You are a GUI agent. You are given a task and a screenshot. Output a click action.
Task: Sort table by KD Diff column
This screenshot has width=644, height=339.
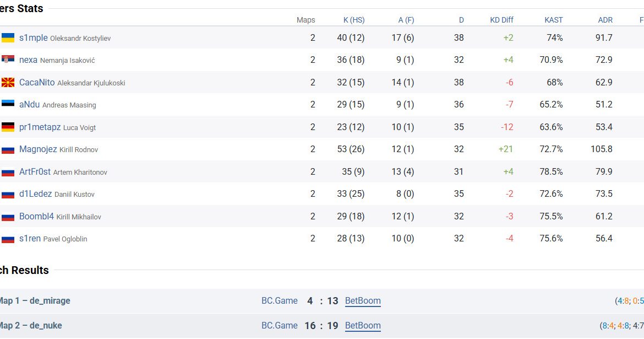click(x=501, y=20)
